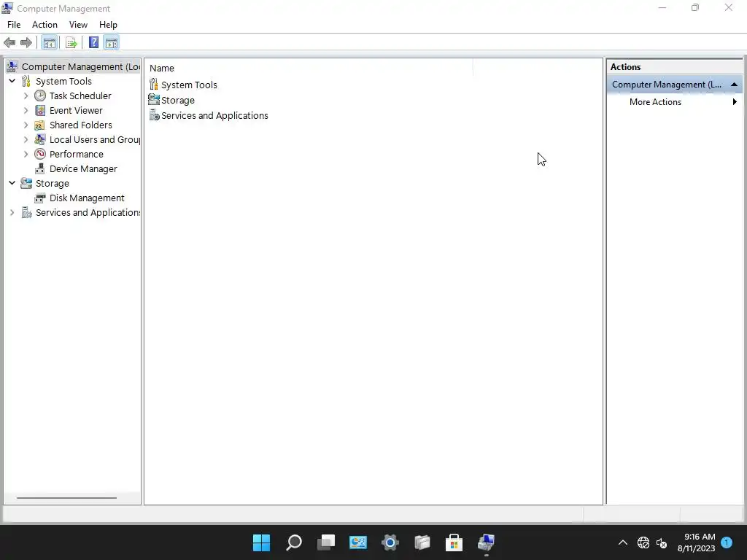Click Computer Management header in Actions pane
Viewport: 747px width, 560px height.
point(674,85)
